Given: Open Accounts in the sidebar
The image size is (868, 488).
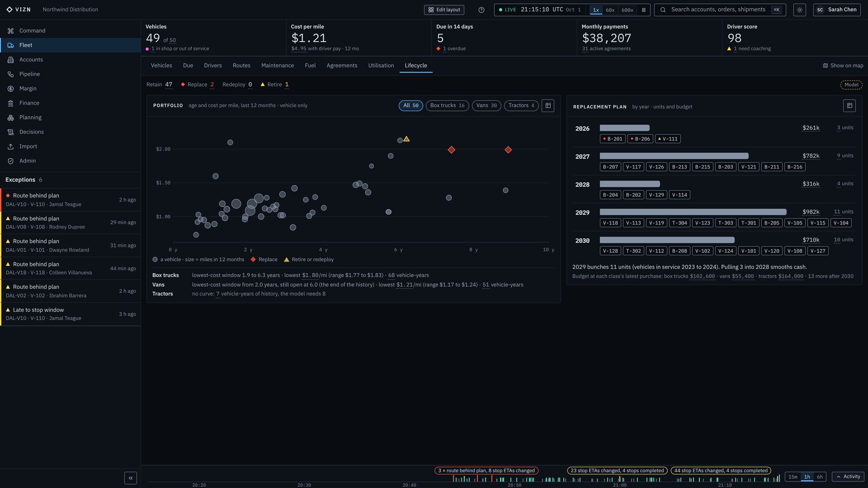Looking at the screenshot, I should [x=70, y=60].
